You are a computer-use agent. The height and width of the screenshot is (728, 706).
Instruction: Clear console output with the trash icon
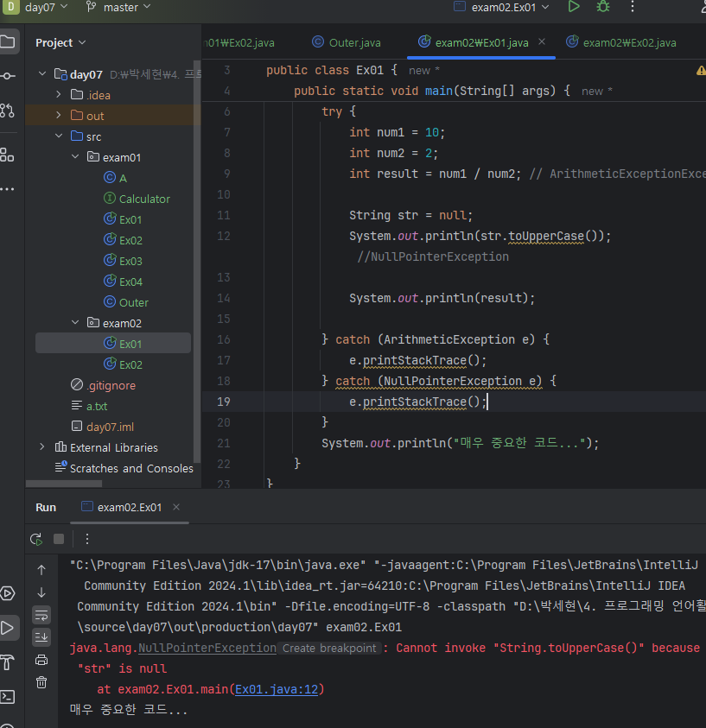tap(41, 682)
